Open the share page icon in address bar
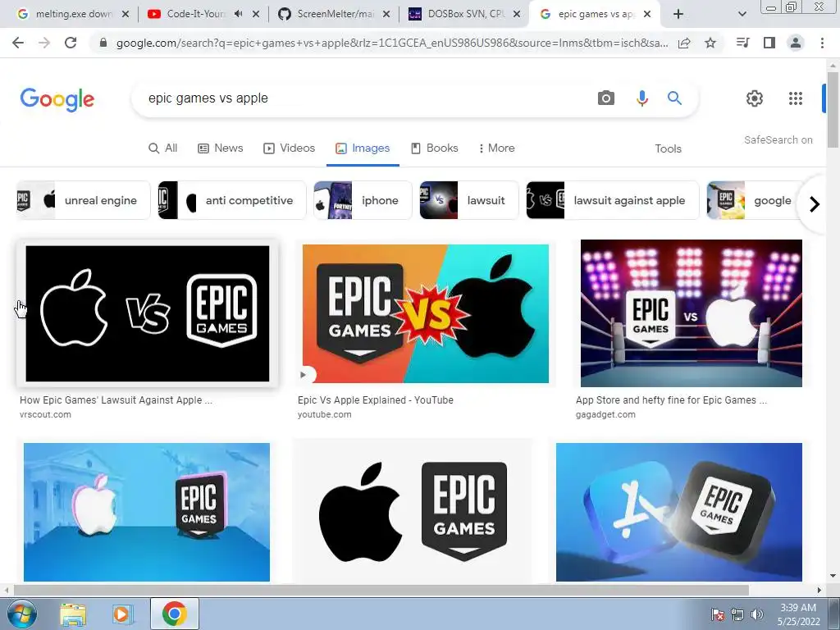 (x=684, y=43)
